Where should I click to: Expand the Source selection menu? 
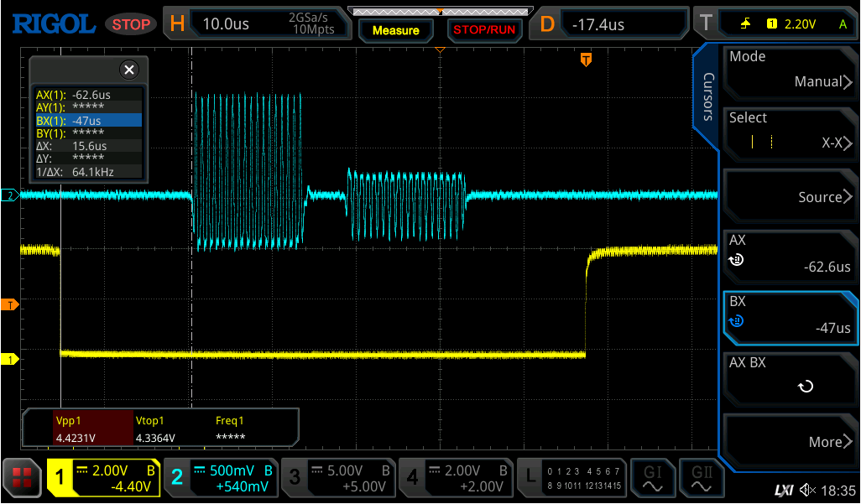tap(789, 196)
